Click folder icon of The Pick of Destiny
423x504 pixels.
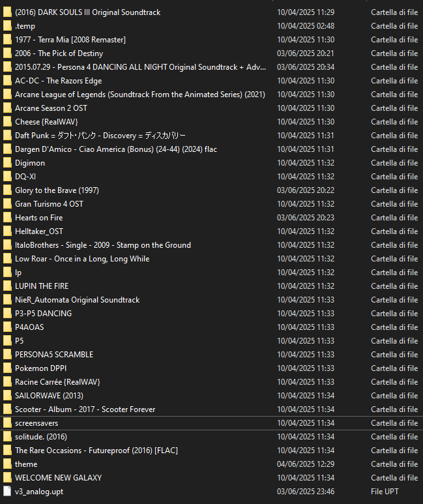(x=7, y=53)
